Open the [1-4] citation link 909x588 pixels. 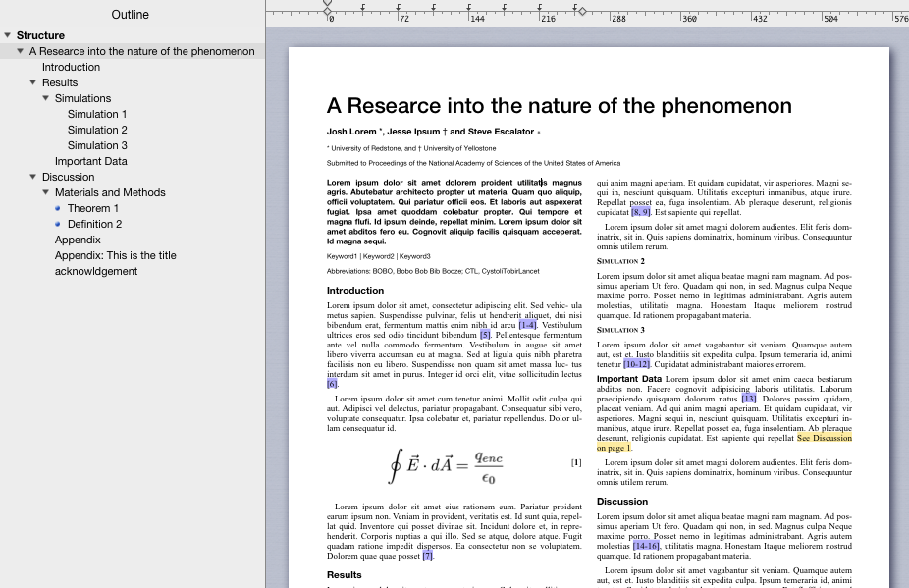pyautogui.click(x=527, y=325)
